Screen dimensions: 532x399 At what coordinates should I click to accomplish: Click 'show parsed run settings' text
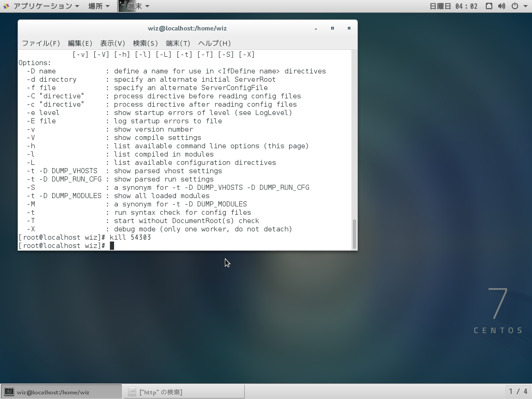pyautogui.click(x=164, y=179)
